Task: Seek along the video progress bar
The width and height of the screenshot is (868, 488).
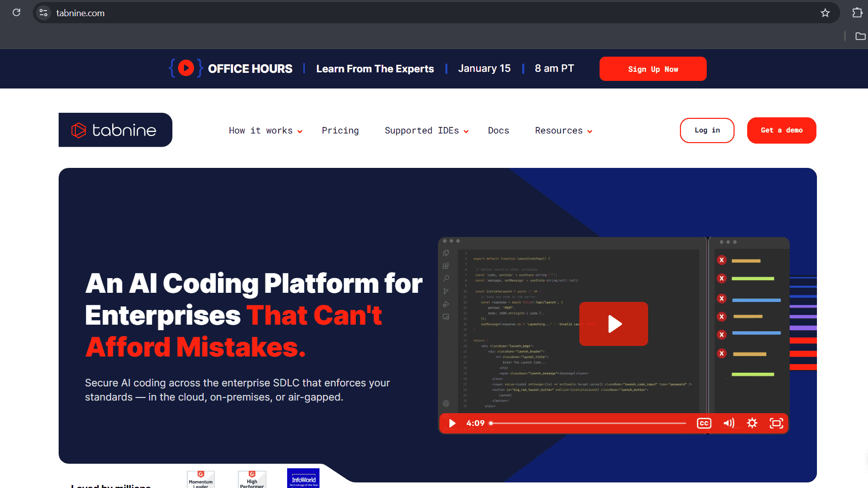Action: (587, 423)
